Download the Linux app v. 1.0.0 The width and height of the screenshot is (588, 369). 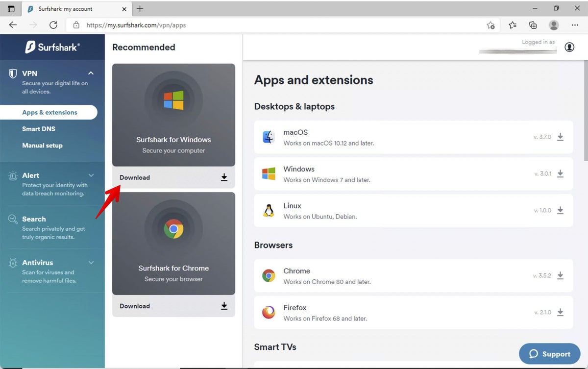pyautogui.click(x=560, y=211)
